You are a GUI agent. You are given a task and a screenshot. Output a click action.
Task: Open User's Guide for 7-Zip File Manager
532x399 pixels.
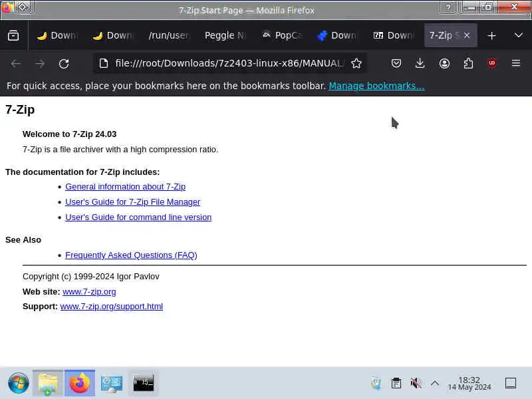(x=132, y=202)
